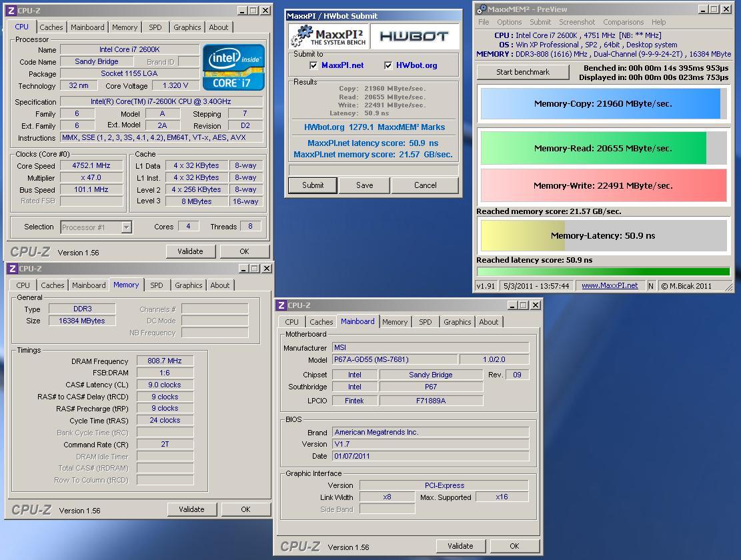Click Save in HWbot Submit dialog
The image size is (741, 560).
[364, 185]
